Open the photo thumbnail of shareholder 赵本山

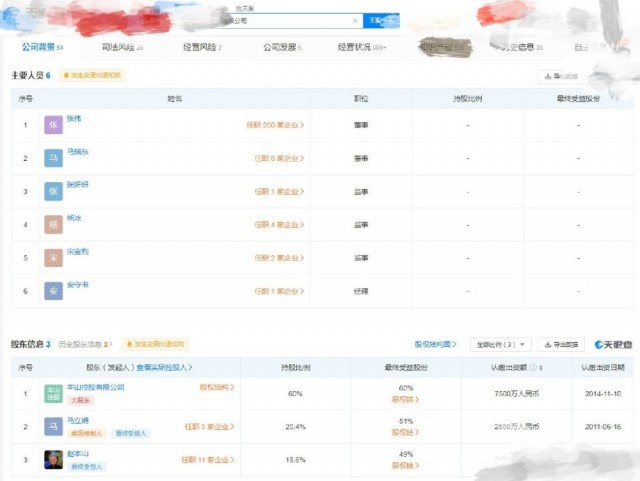point(53,460)
